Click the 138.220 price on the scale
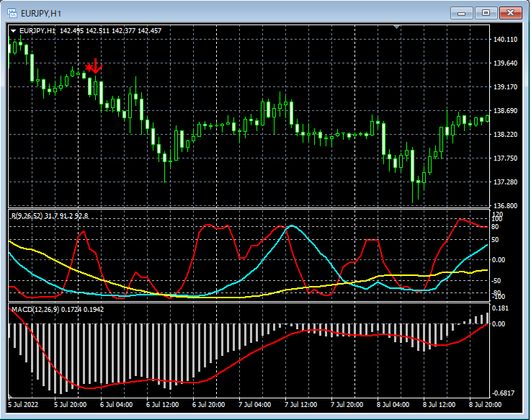Screen dimensions: 531x420 click(x=507, y=135)
